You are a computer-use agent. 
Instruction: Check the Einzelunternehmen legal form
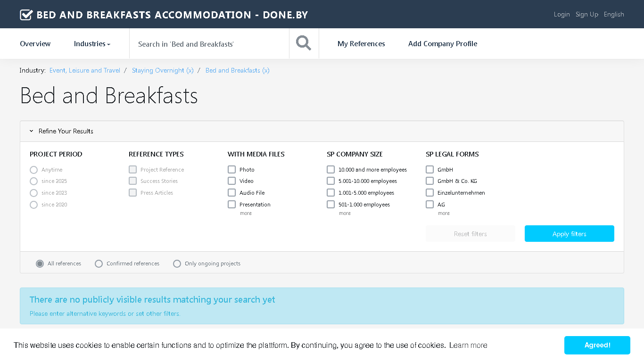pos(430,193)
